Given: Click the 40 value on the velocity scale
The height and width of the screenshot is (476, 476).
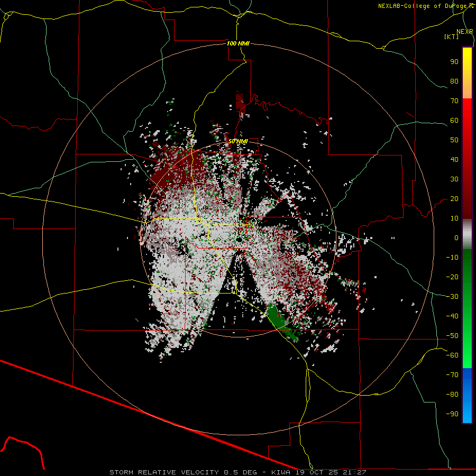Looking at the screenshot, I should (454, 159).
